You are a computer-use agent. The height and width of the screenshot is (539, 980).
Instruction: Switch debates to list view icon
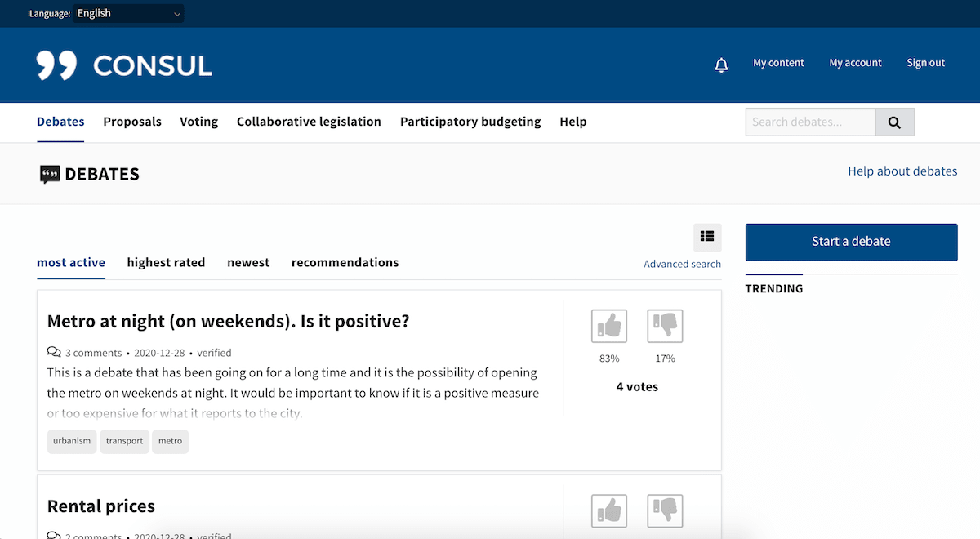pyautogui.click(x=707, y=237)
